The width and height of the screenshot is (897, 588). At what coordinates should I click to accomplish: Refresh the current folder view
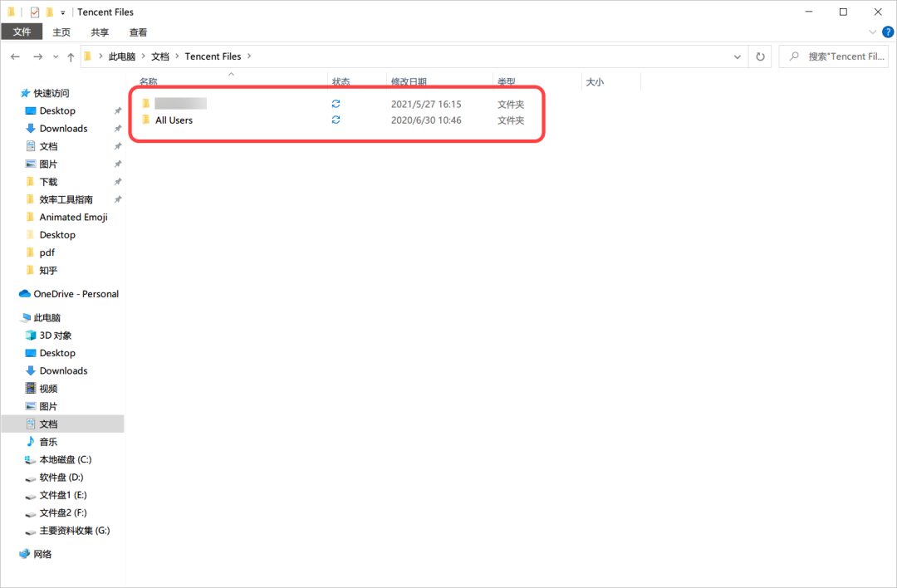coord(760,56)
